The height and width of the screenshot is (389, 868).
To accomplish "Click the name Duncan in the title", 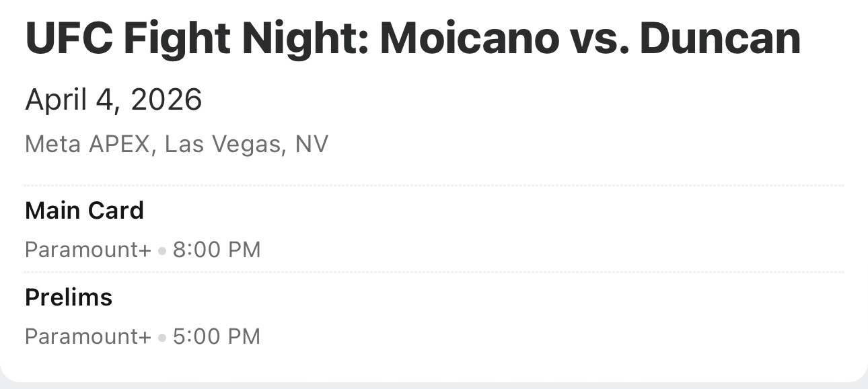I will pos(719,39).
